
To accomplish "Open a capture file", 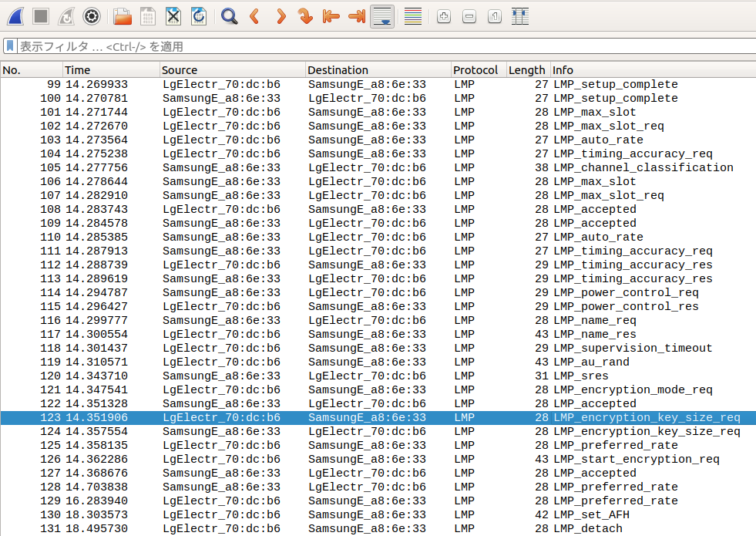I will (x=123, y=16).
